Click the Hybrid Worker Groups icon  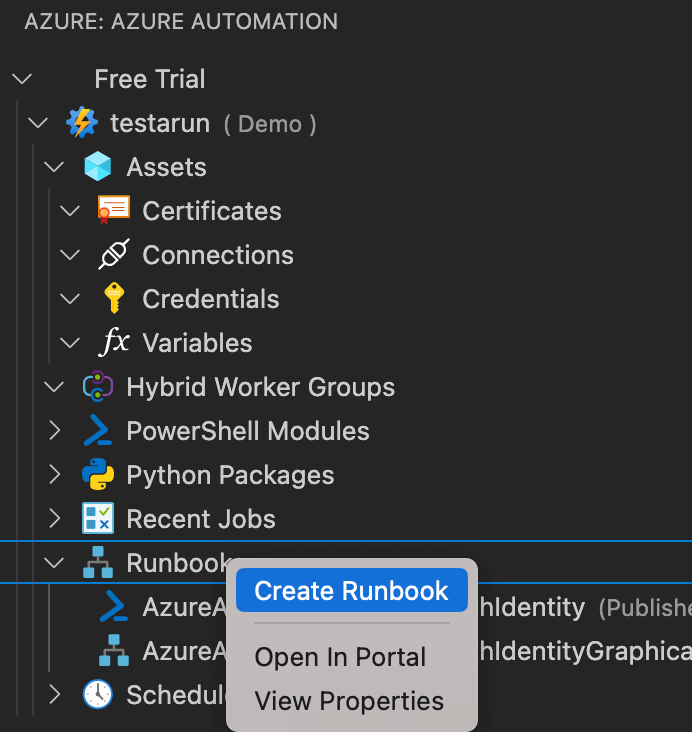(x=98, y=387)
